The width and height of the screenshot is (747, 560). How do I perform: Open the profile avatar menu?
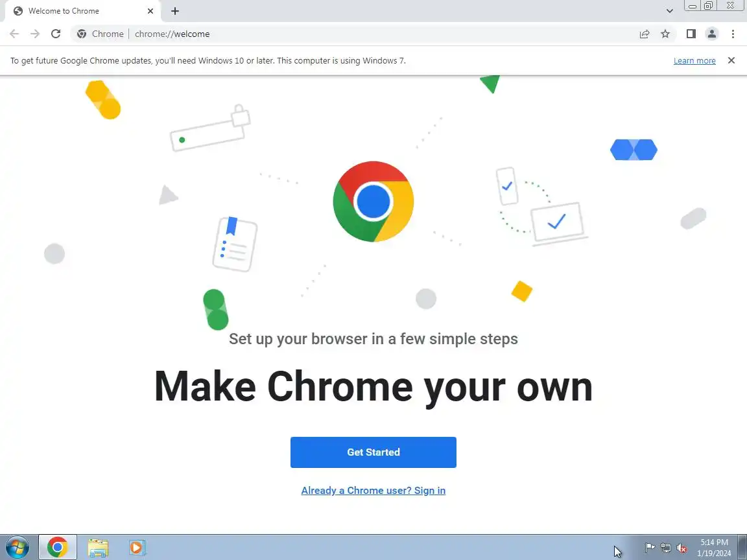(x=712, y=34)
